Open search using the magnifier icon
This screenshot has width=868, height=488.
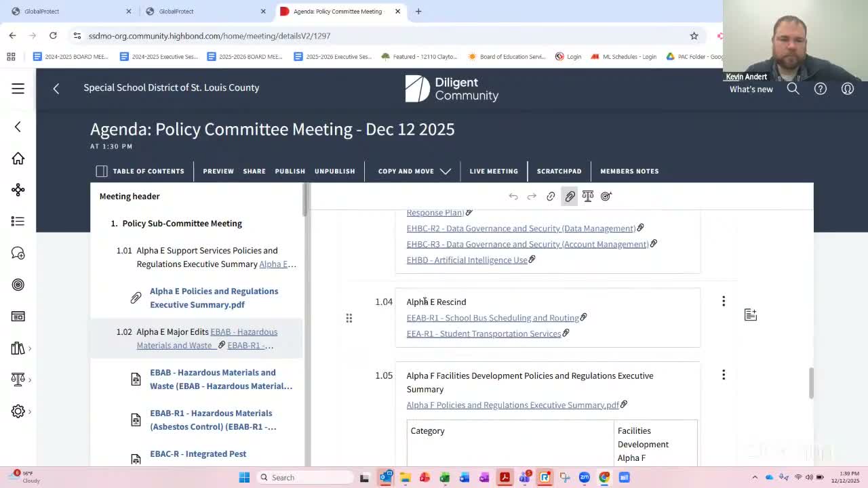(793, 88)
